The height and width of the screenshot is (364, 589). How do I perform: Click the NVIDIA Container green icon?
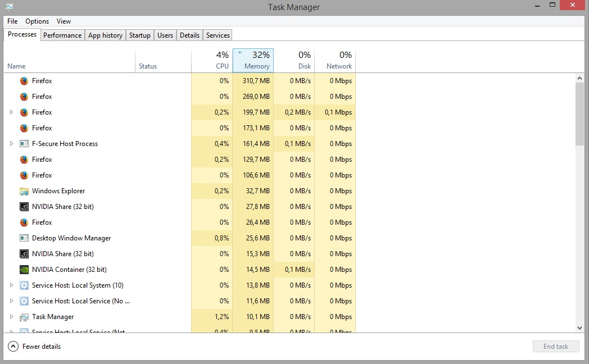[24, 270]
